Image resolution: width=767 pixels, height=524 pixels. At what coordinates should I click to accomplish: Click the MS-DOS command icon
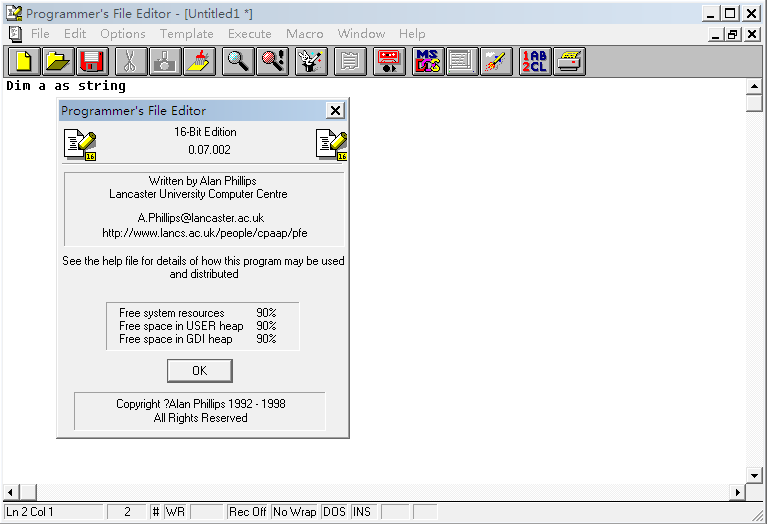tap(428, 61)
